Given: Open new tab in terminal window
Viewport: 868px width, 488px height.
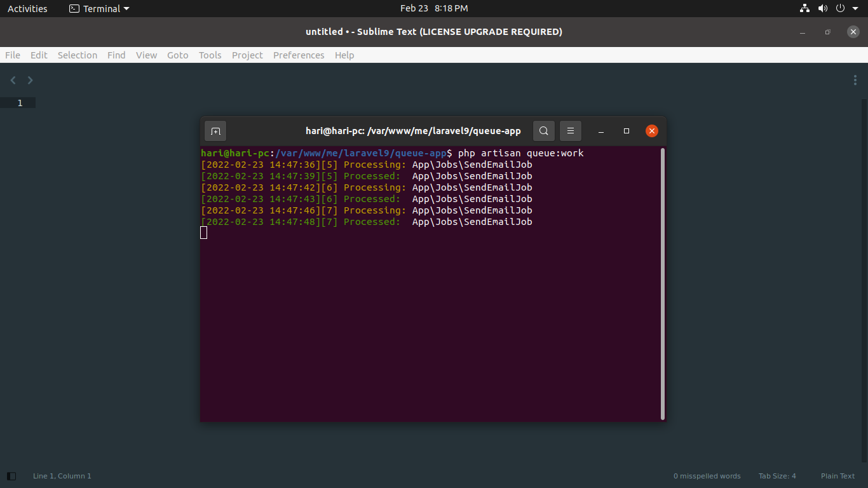Looking at the screenshot, I should (x=215, y=131).
